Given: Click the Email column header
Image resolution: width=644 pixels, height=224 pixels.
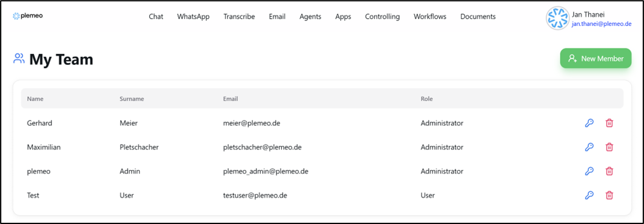Looking at the screenshot, I should (x=230, y=99).
